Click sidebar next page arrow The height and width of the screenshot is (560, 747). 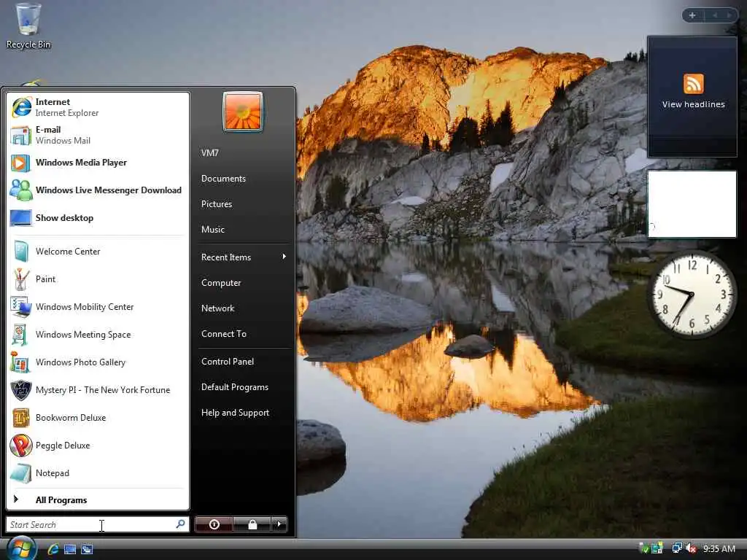(729, 15)
